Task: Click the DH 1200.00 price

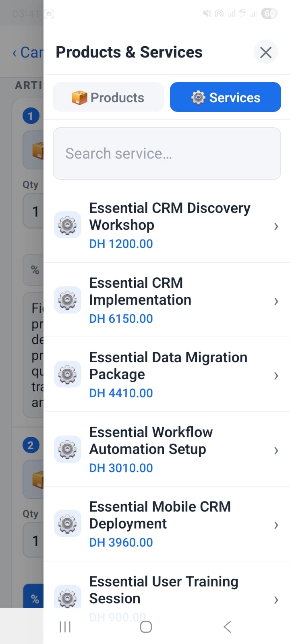Action: tap(121, 244)
